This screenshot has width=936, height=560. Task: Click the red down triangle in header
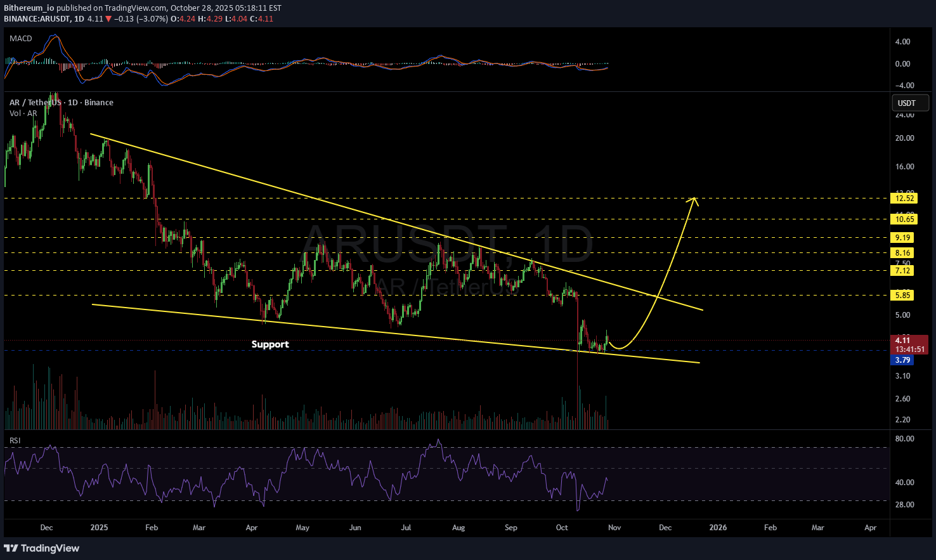pyautogui.click(x=108, y=19)
